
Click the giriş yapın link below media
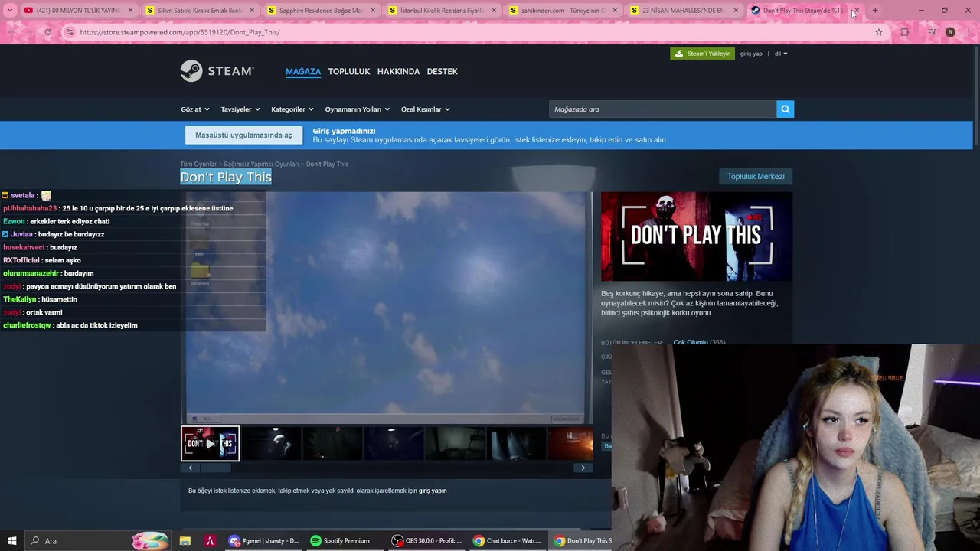pos(433,491)
